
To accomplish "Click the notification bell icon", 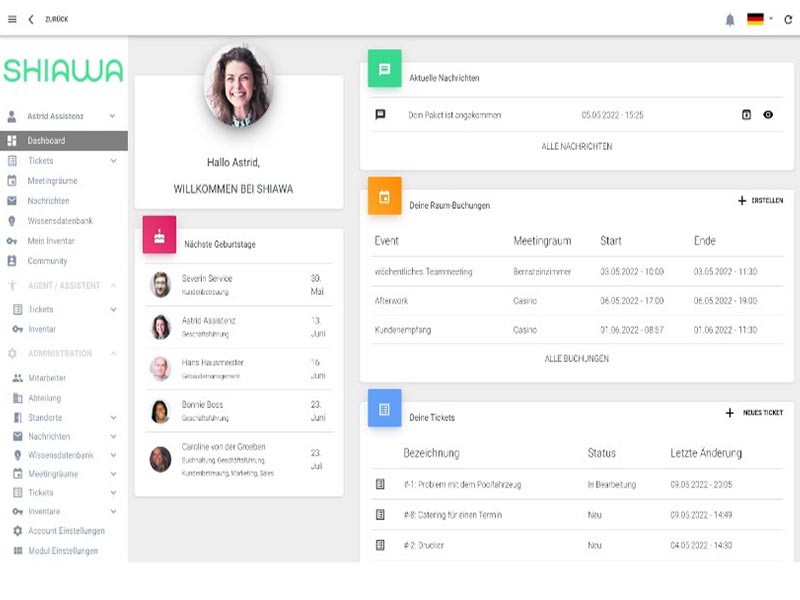I will 730,19.
